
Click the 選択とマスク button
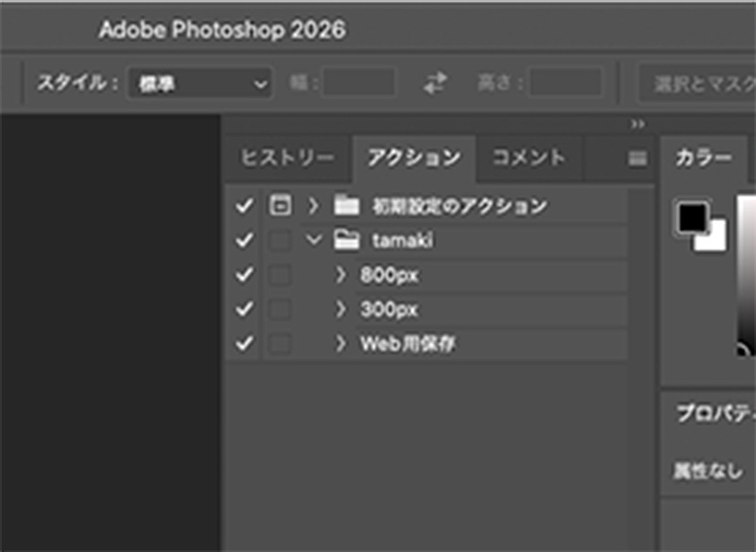point(699,83)
